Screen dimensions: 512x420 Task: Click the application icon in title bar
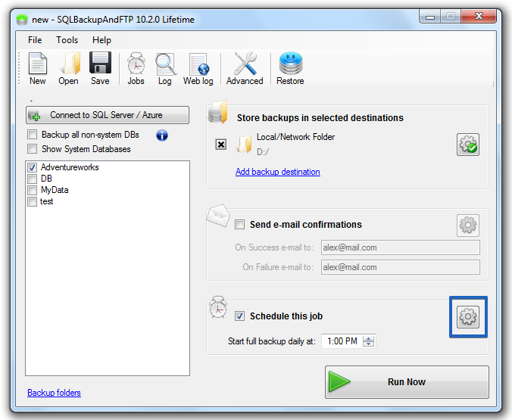pyautogui.click(x=22, y=20)
